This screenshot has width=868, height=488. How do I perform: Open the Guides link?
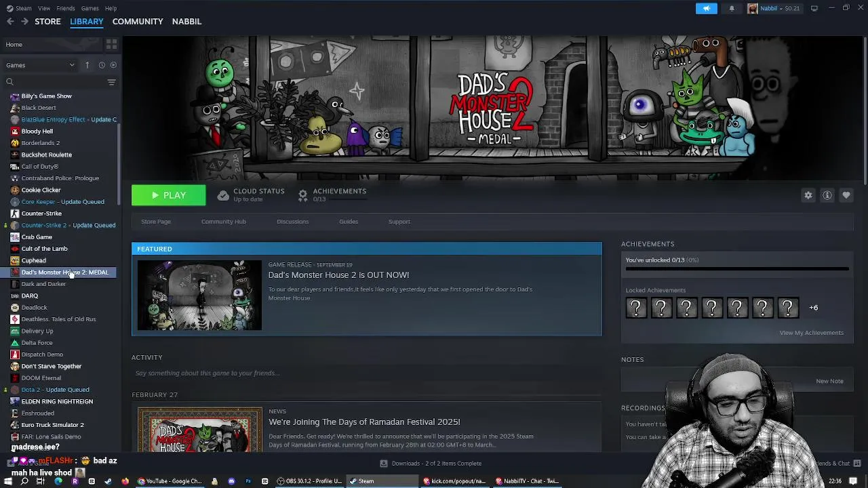coord(349,222)
